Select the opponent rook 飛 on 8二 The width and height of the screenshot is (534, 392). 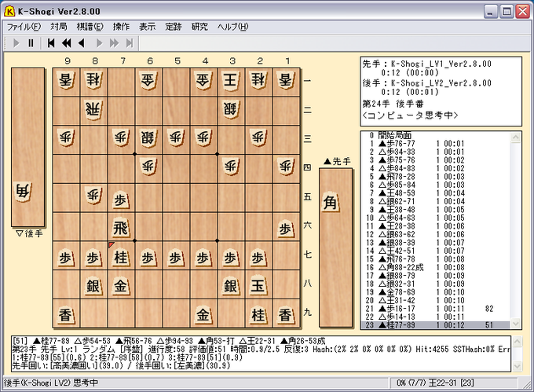93,109
